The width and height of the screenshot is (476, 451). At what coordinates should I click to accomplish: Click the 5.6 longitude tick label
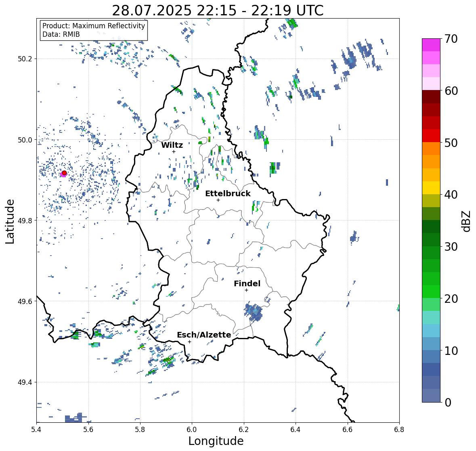88,430
